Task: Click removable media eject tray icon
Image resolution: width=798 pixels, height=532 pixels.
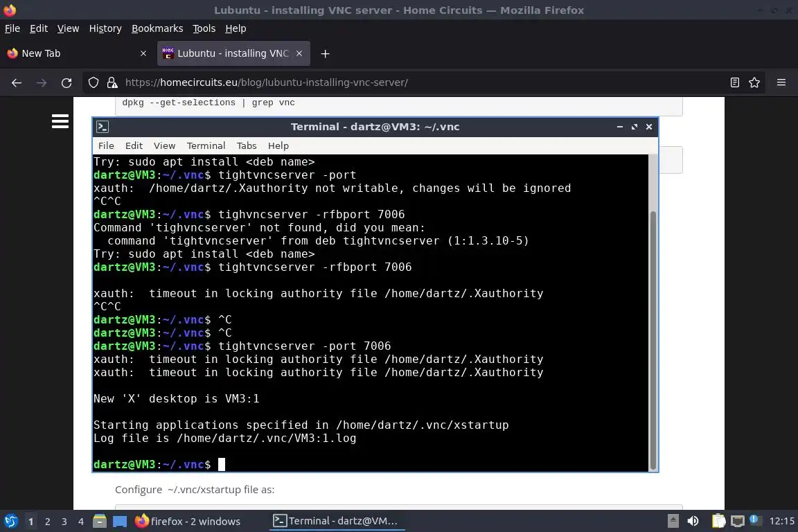Action: (673, 521)
